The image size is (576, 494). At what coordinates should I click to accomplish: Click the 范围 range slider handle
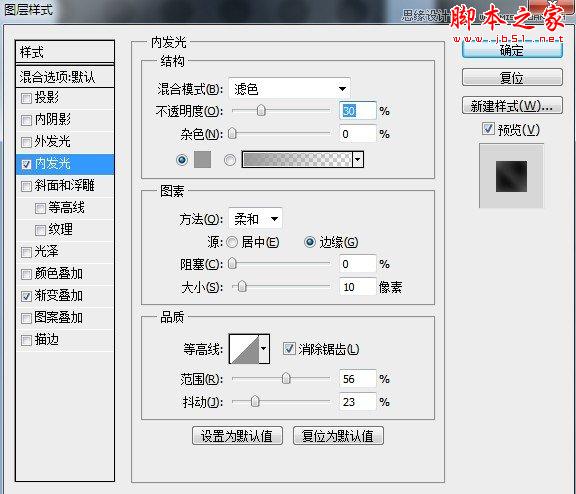pos(286,378)
